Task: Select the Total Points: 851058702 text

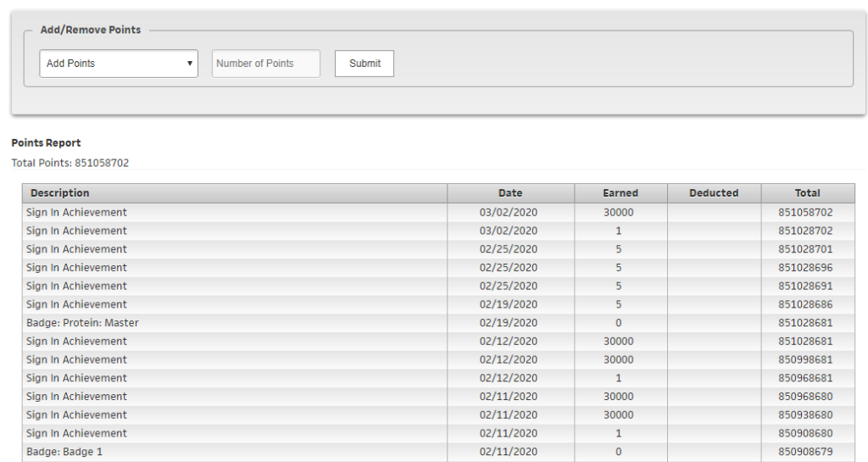Action: tap(70, 164)
